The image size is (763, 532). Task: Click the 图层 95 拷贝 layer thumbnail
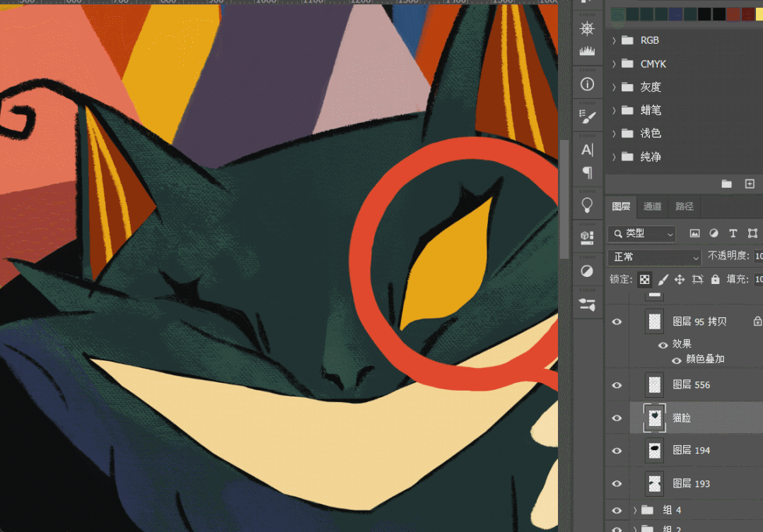tap(655, 321)
